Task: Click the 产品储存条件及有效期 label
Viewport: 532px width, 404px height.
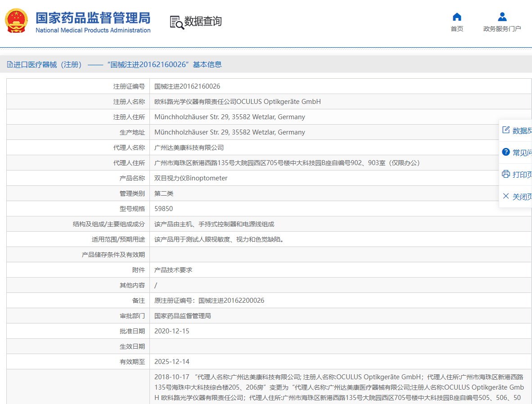Action: coord(113,255)
